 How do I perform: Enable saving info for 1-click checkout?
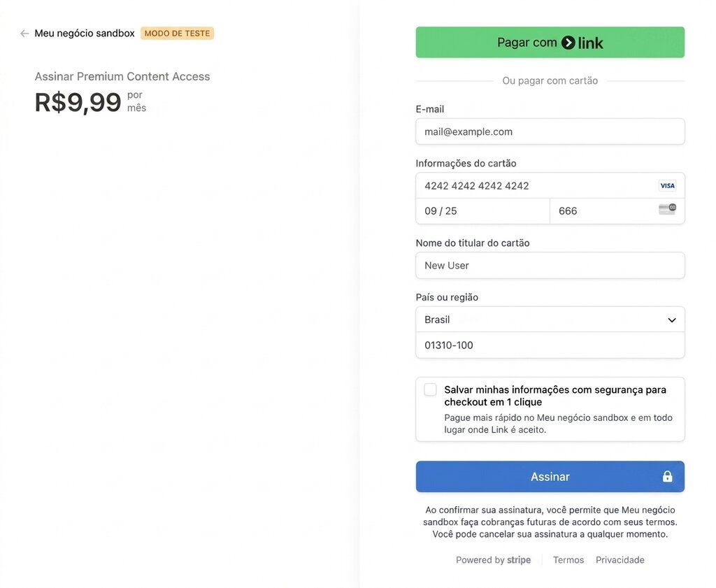[x=430, y=389]
